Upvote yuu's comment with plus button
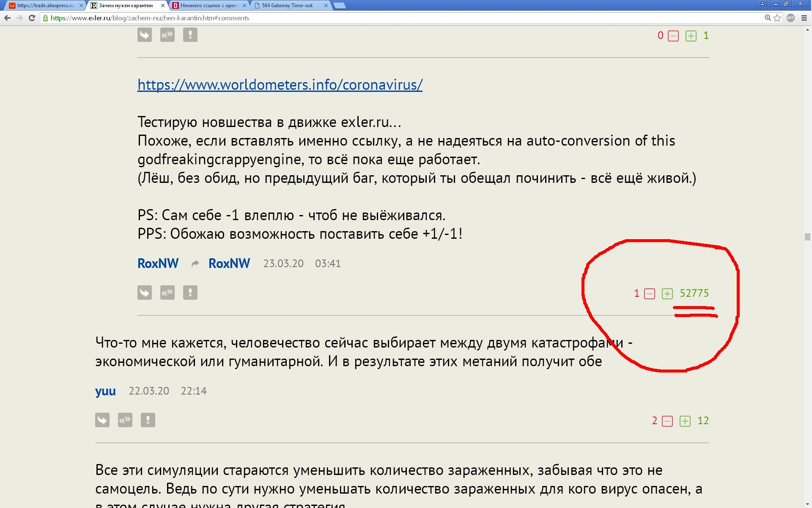 (x=685, y=421)
